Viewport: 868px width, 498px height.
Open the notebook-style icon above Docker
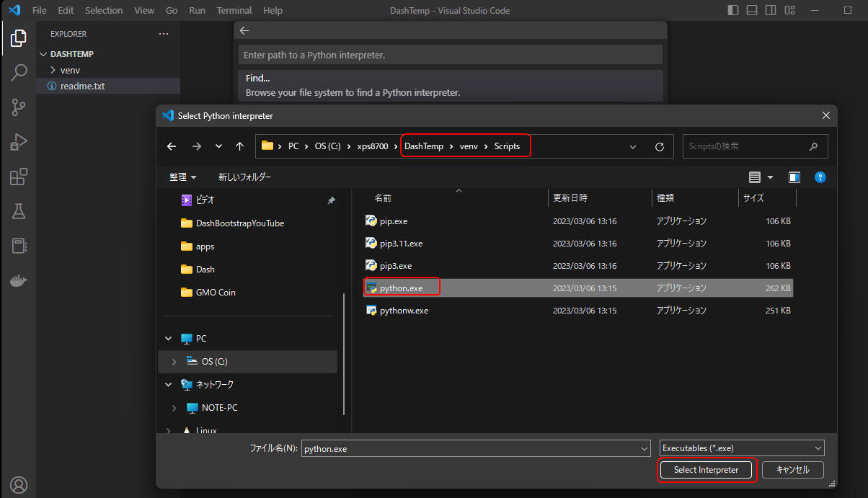[x=18, y=246]
